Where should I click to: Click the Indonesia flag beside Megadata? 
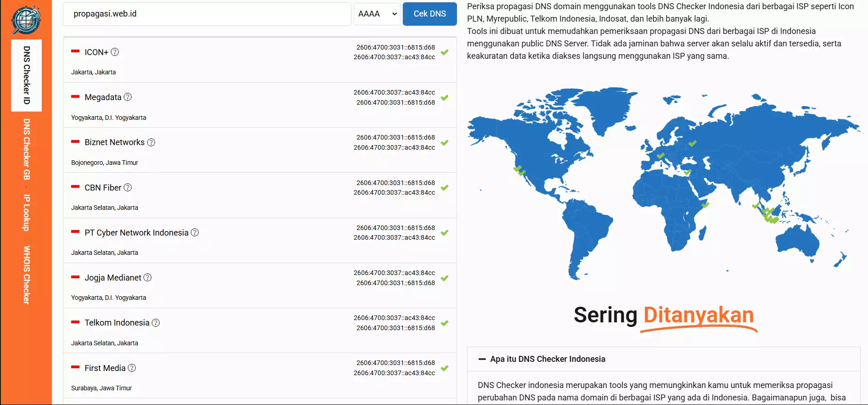click(75, 96)
